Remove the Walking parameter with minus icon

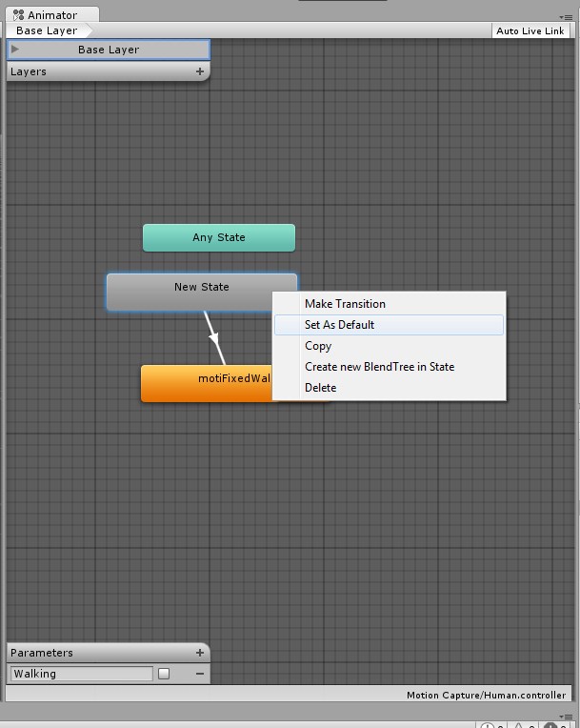[200, 674]
